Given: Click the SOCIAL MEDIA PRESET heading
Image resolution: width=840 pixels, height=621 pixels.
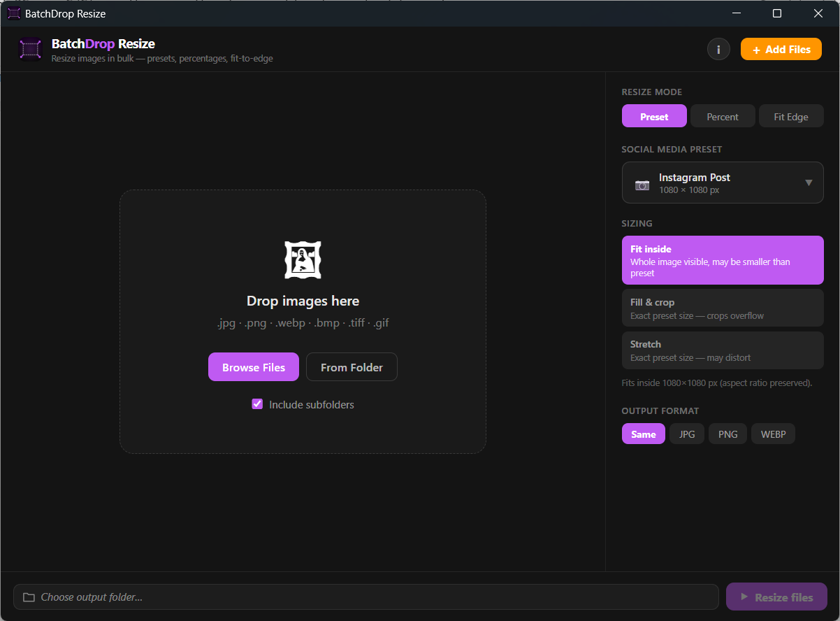Looking at the screenshot, I should click(x=672, y=149).
